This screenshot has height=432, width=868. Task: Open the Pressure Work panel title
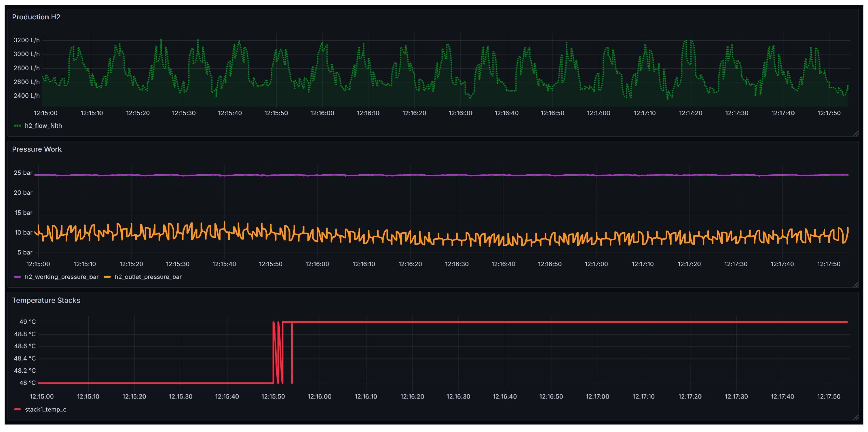coord(37,149)
